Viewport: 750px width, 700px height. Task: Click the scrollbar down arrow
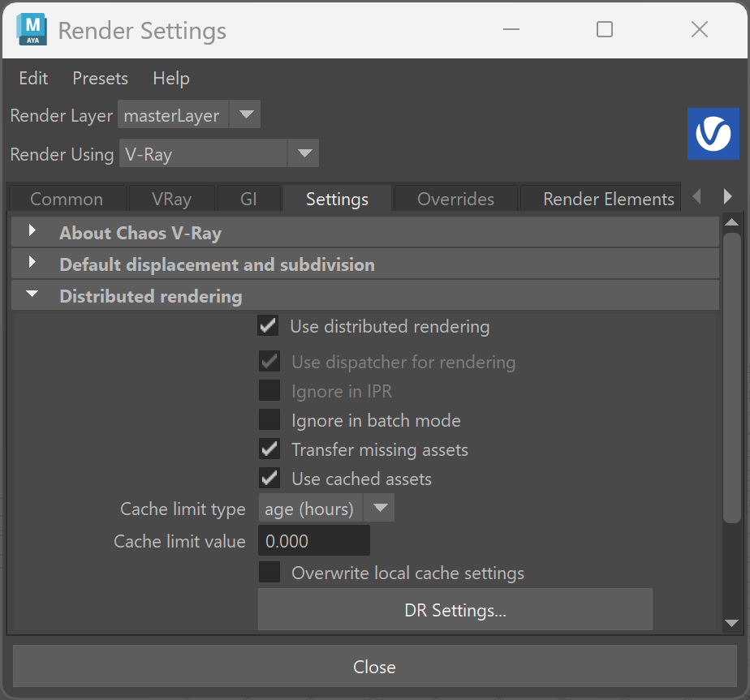(731, 623)
